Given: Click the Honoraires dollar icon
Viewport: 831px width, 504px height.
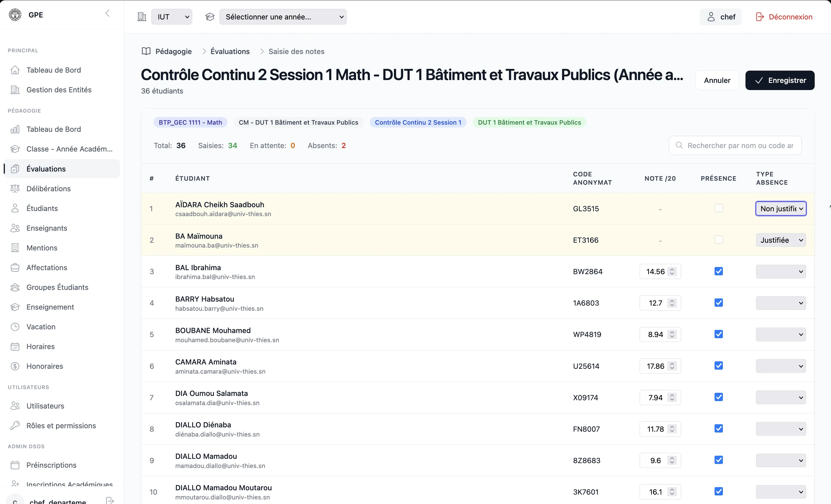Looking at the screenshot, I should 15,366.
